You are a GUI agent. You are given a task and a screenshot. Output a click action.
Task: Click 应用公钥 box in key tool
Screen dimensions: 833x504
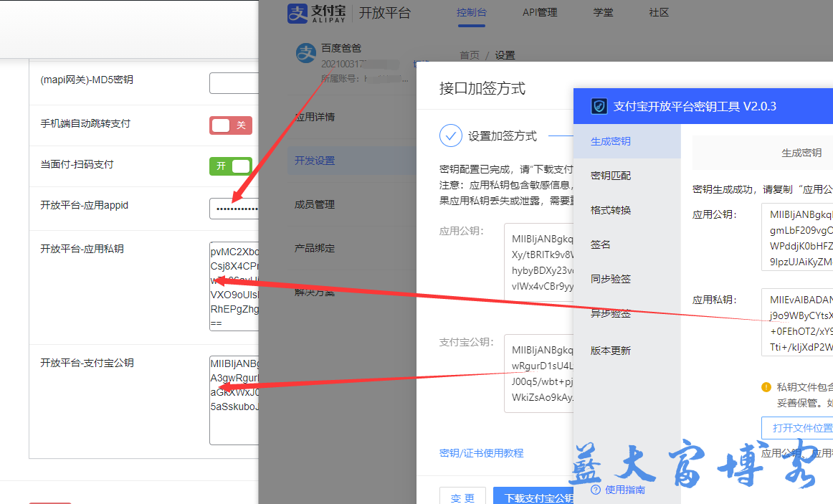coord(797,237)
